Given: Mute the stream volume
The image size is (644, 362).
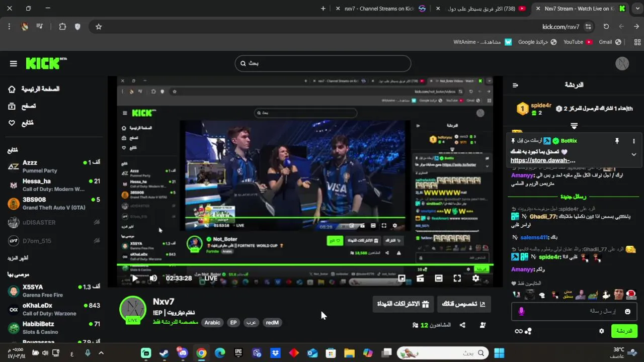Looking at the screenshot, I should click(153, 278).
